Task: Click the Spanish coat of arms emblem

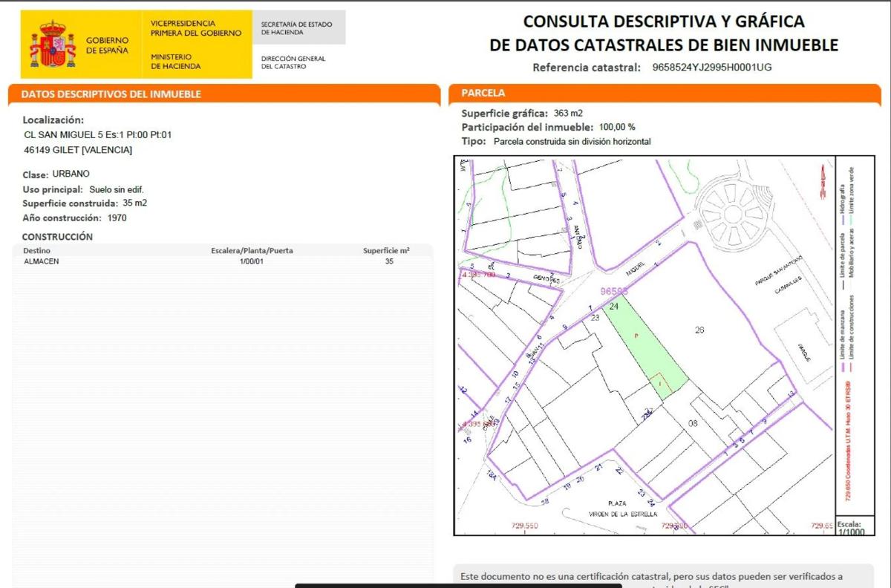Action: pos(52,45)
